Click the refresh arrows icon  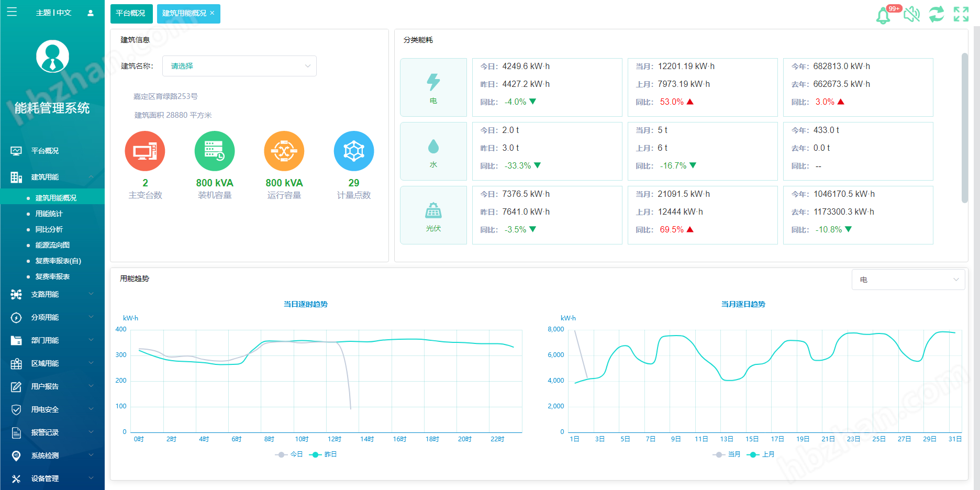point(937,14)
